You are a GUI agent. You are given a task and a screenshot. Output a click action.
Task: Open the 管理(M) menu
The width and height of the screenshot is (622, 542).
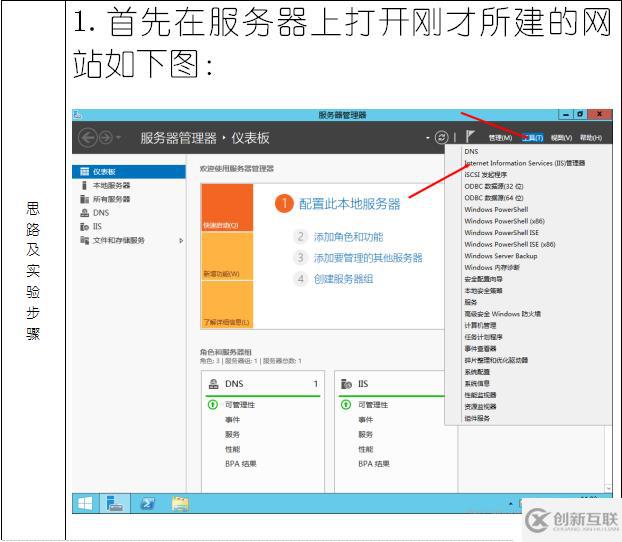(x=500, y=138)
